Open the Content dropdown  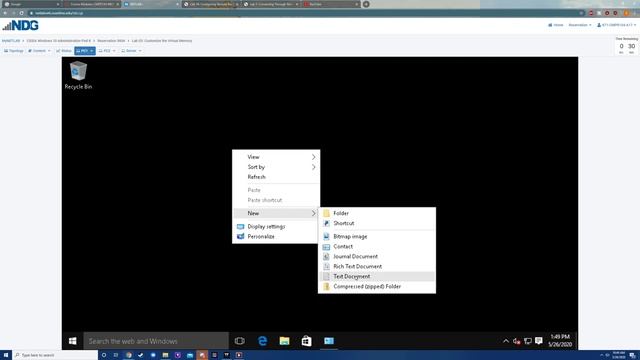(x=39, y=51)
